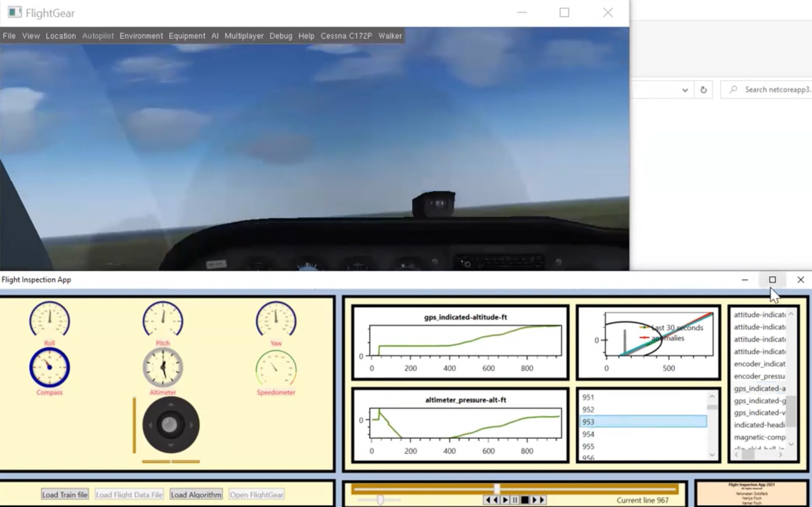Screen dimensions: 812x507
Task: Select the highlighted anomaly line 953
Action: [643, 422]
